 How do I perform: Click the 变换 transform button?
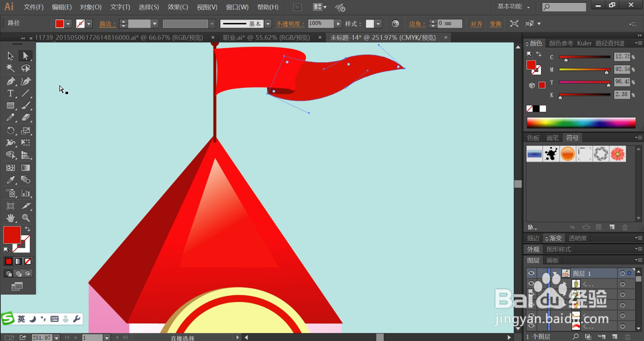[x=495, y=24]
